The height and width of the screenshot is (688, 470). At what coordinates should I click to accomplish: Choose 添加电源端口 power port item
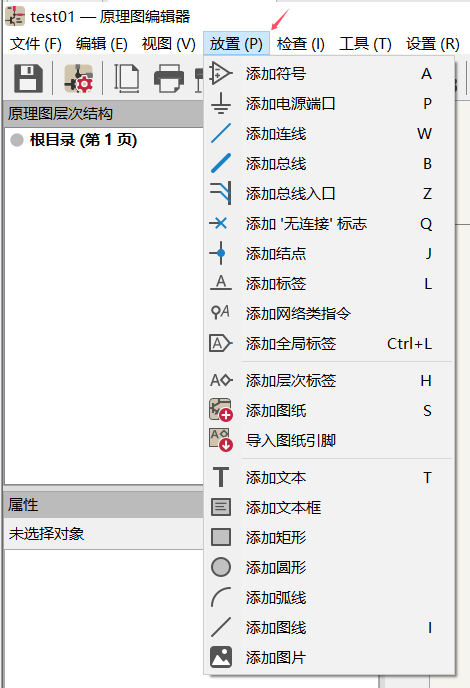[x=329, y=104]
